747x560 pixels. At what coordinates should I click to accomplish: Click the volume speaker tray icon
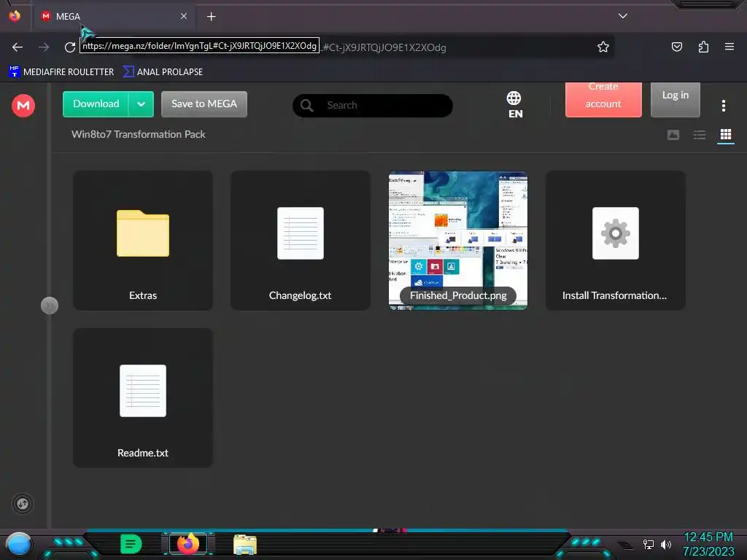click(665, 544)
